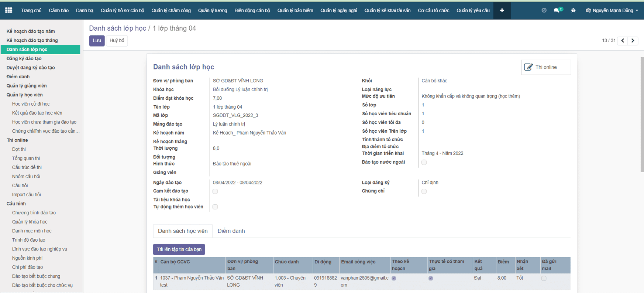This screenshot has width=644, height=293.
Task: Open chat messages icon with badge
Action: click(x=557, y=10)
